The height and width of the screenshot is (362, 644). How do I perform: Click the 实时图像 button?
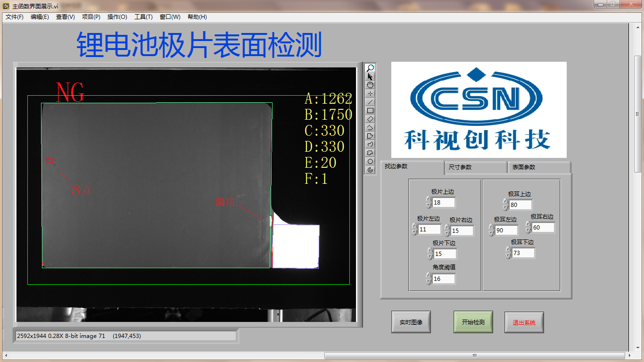click(411, 321)
